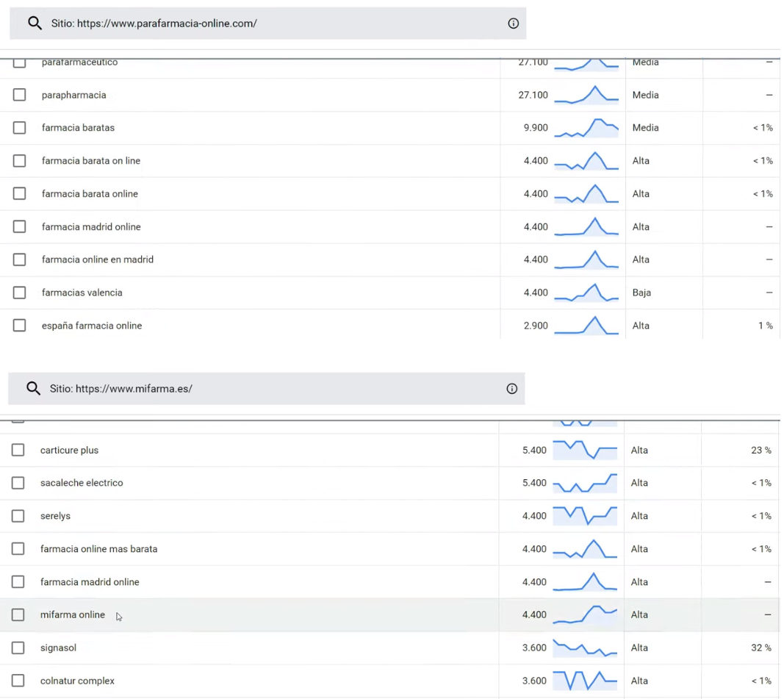
Task: Check the farmacia baratas keyword checkbox
Action: click(x=20, y=127)
